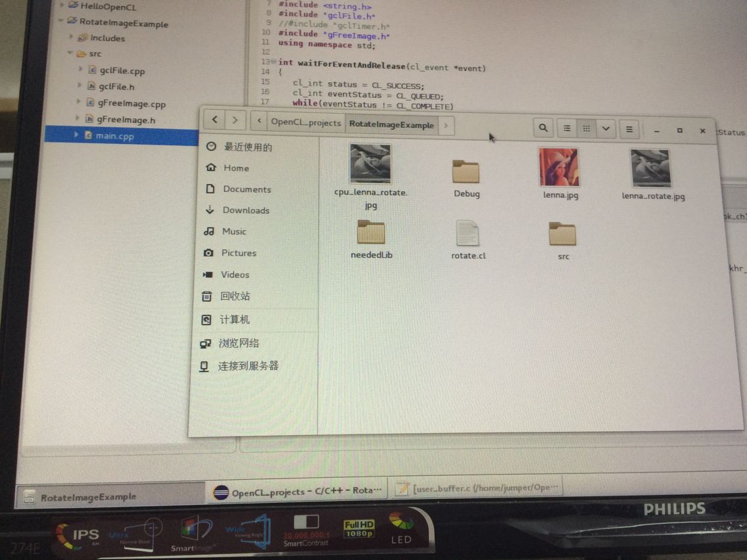Select the lenna_rotate.jpg thumbnail
This screenshot has height=560, width=747.
coord(650,168)
